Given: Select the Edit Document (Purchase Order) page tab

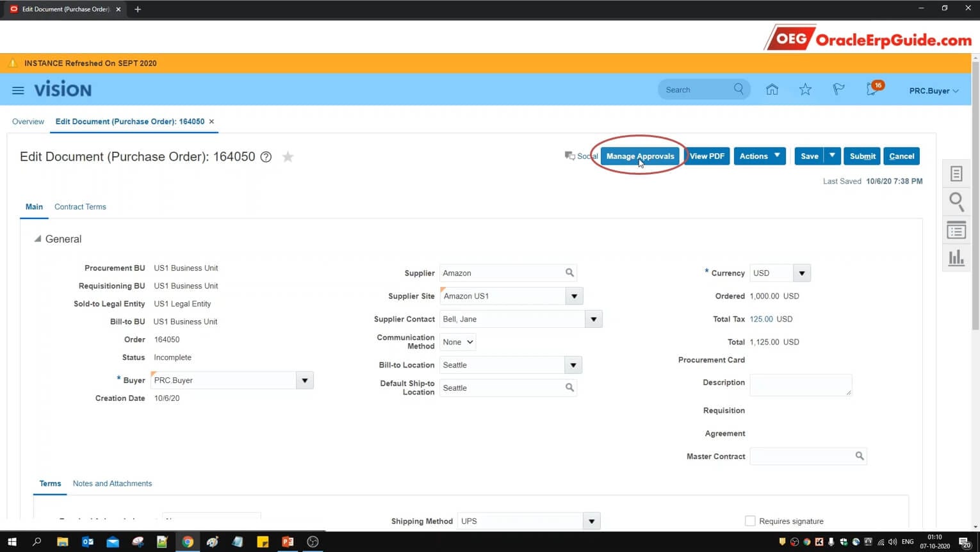Looking at the screenshot, I should click(130, 122).
